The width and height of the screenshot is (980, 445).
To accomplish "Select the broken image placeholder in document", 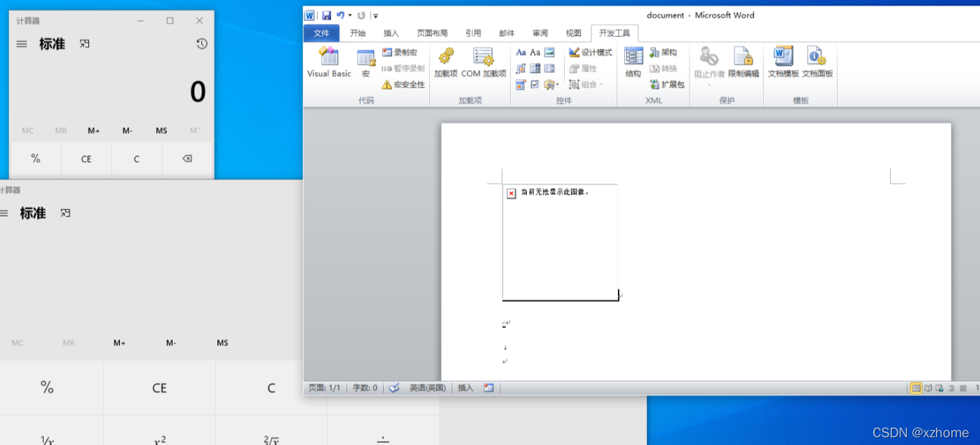I will click(561, 242).
